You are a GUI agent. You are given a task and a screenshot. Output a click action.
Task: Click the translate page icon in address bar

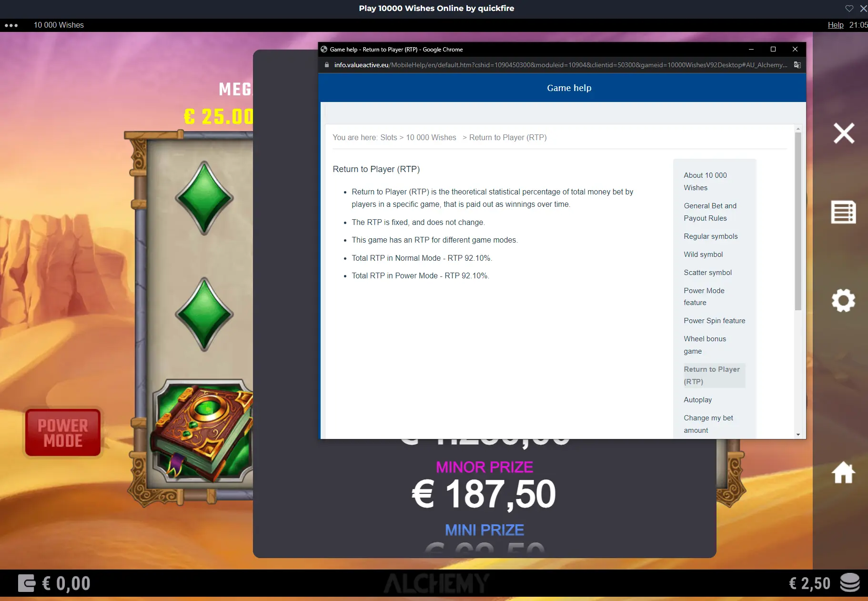click(797, 65)
